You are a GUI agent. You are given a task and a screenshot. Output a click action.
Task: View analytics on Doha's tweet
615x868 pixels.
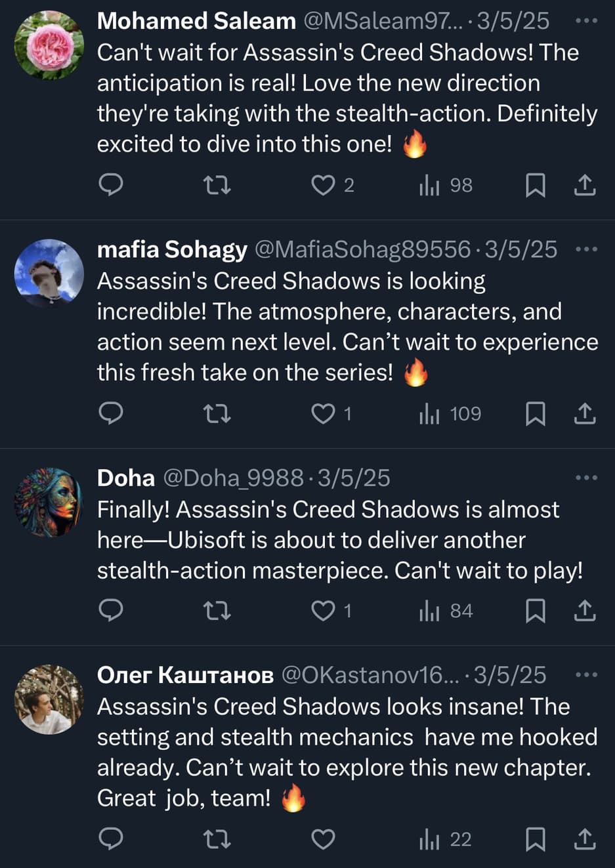point(446,611)
